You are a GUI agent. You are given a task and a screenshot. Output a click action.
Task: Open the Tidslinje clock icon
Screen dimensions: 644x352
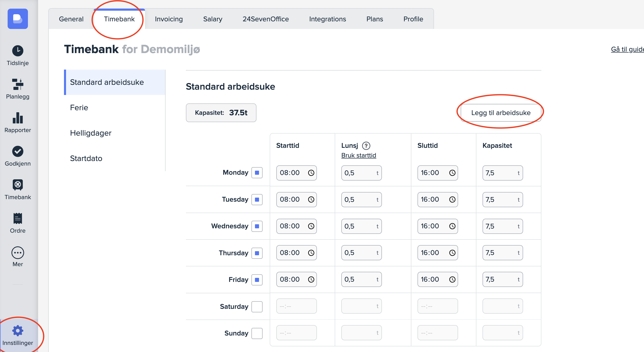(x=18, y=51)
